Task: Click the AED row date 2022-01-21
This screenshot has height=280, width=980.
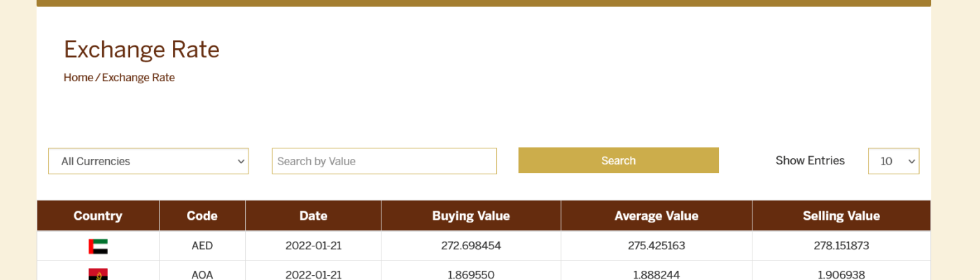Action: pyautogui.click(x=313, y=246)
